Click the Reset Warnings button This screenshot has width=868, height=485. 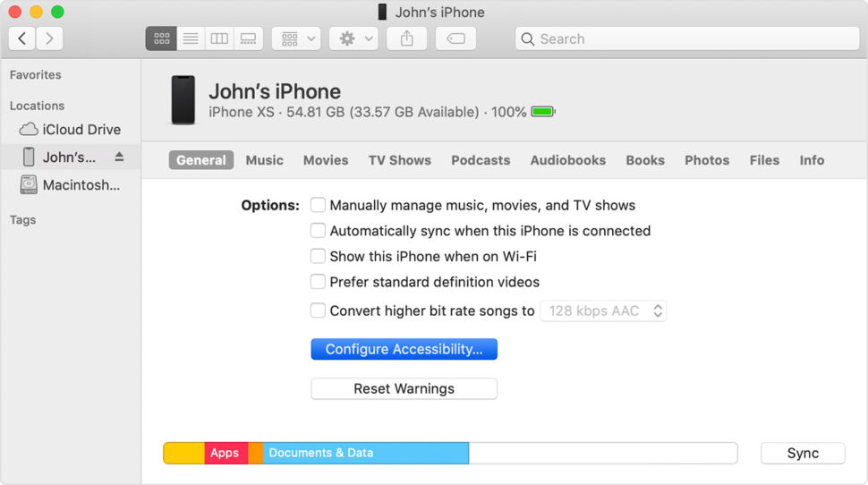pyautogui.click(x=404, y=388)
